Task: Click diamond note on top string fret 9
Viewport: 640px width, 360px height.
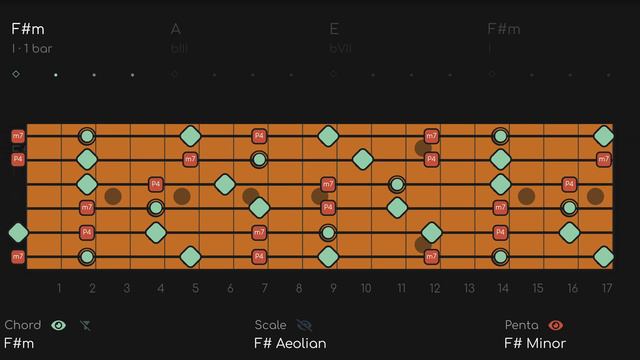Action: 328,136
